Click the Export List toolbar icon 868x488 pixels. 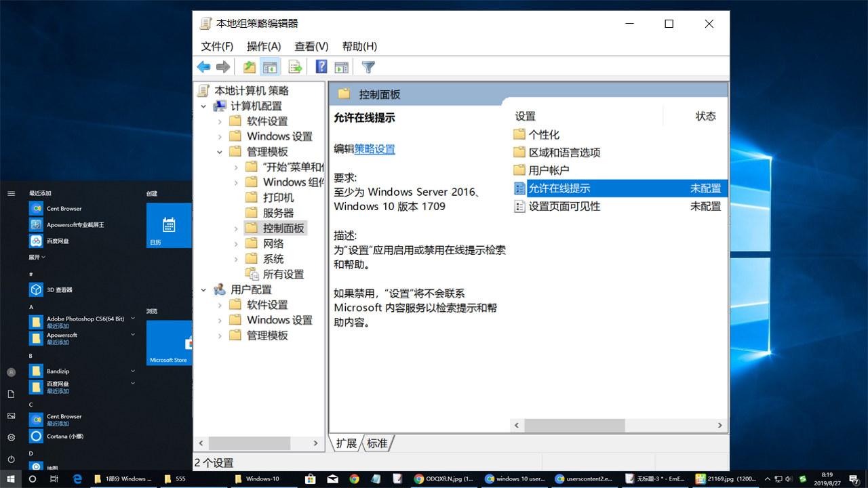pyautogui.click(x=295, y=67)
